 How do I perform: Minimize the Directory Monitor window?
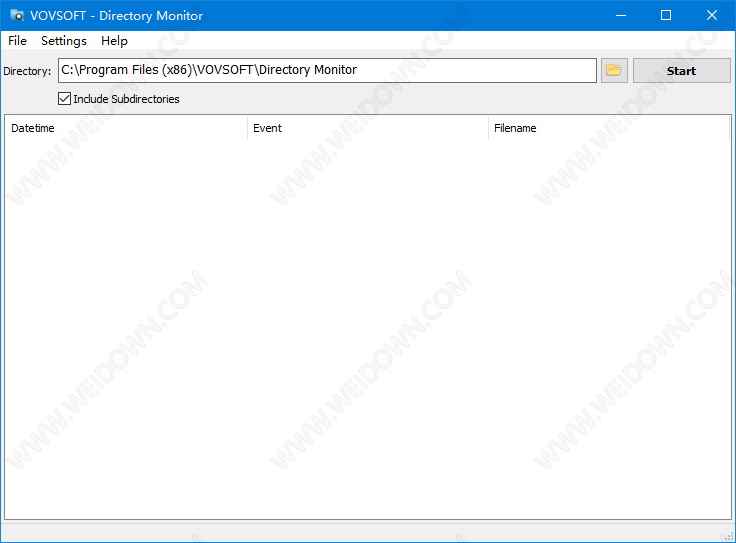tap(621, 15)
